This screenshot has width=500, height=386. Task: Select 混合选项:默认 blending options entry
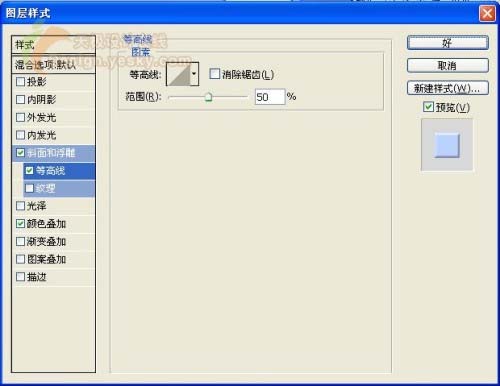coord(53,64)
